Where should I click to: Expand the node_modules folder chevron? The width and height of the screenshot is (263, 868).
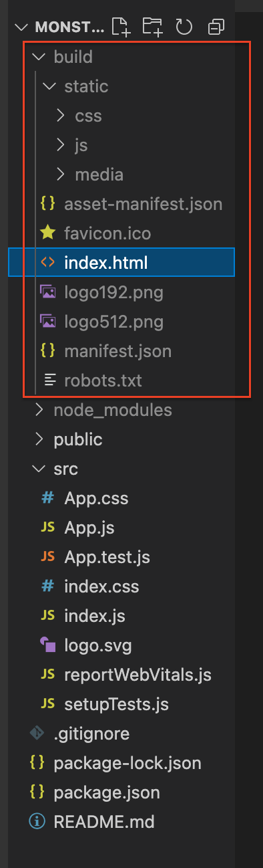click(x=39, y=410)
